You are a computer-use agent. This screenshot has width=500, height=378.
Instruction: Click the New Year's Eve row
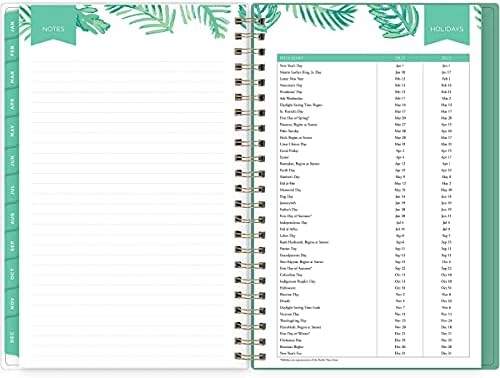373,353
